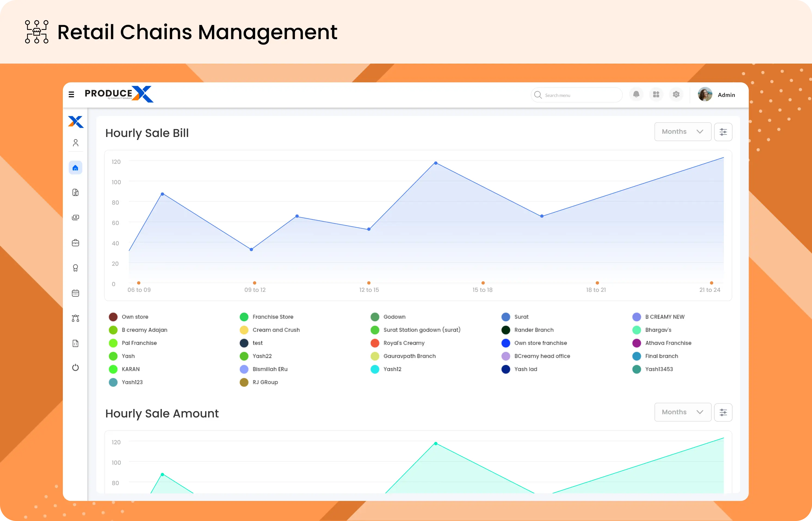This screenshot has height=521, width=812.
Task: Toggle Rander Branch legend entry
Action: pos(527,330)
